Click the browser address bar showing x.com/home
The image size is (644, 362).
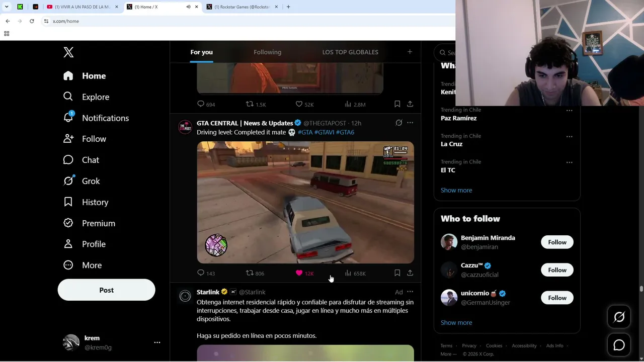coord(247,21)
